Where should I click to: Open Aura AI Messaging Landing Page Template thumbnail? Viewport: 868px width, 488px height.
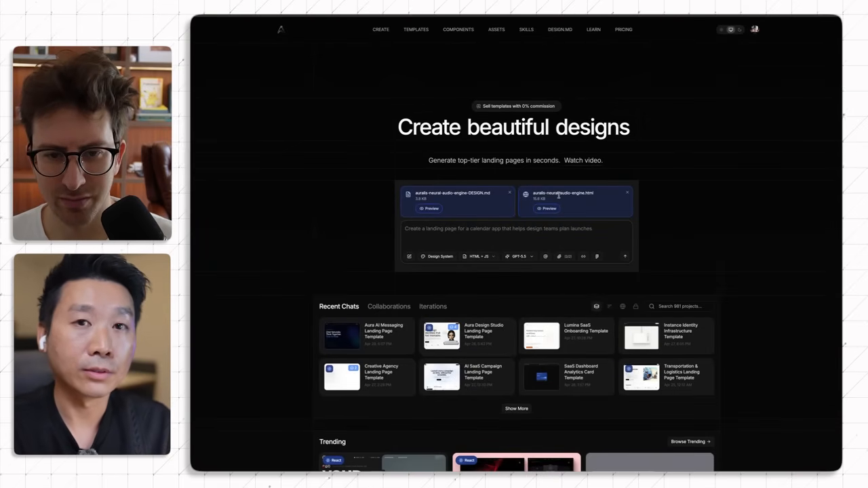(342, 336)
